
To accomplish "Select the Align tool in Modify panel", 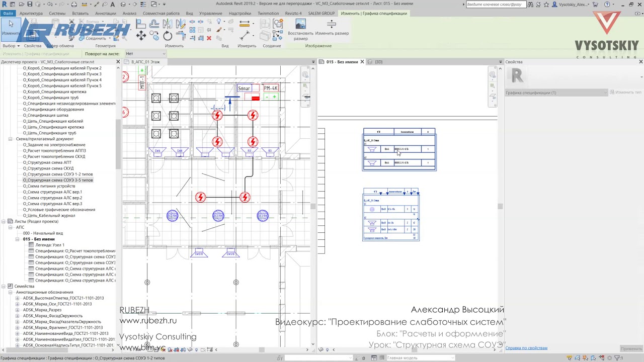I will tap(141, 24).
